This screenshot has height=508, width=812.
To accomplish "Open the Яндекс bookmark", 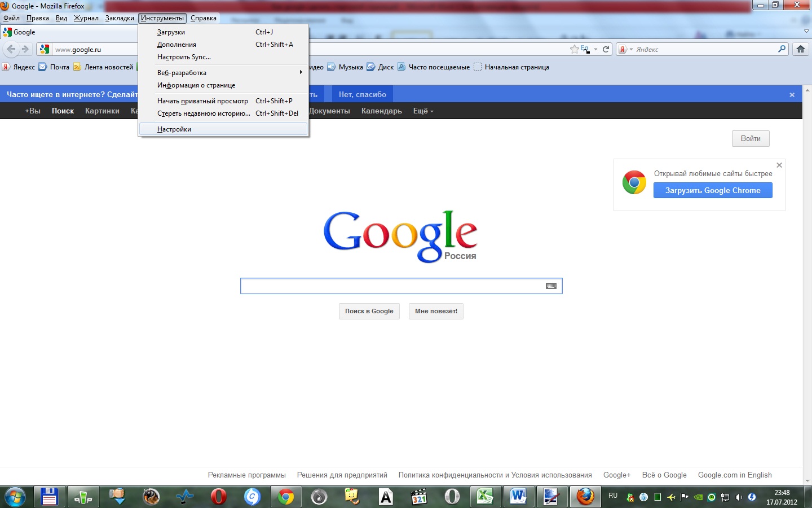I will point(19,67).
